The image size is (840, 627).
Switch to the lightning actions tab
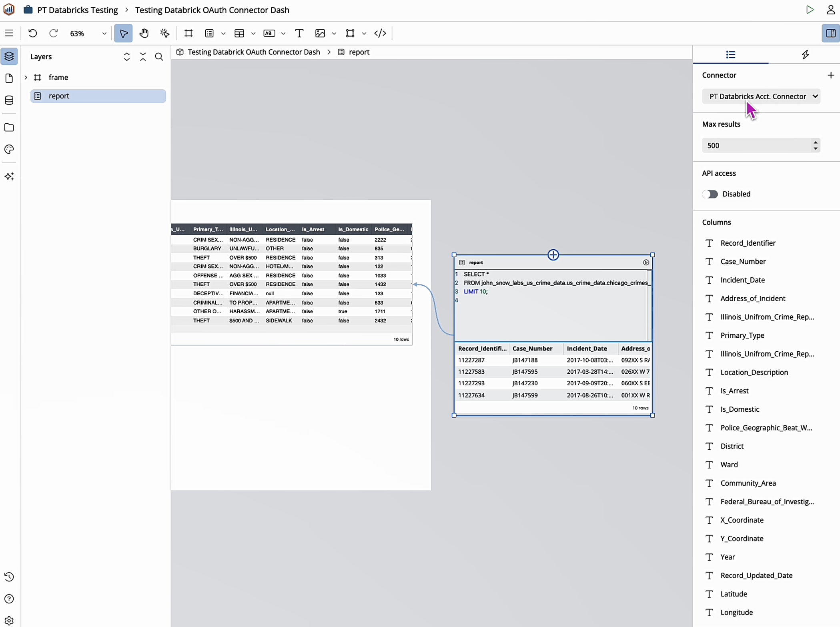[x=805, y=55]
